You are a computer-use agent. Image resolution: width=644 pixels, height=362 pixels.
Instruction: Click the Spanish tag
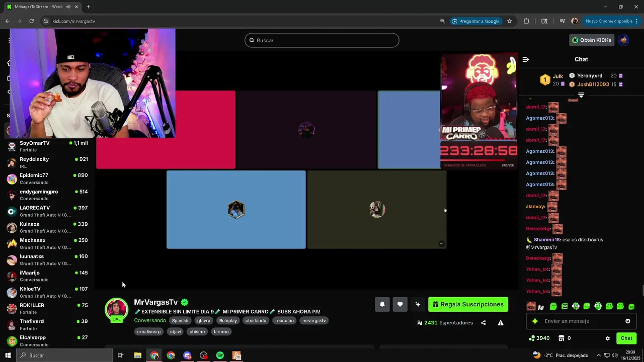click(x=180, y=321)
